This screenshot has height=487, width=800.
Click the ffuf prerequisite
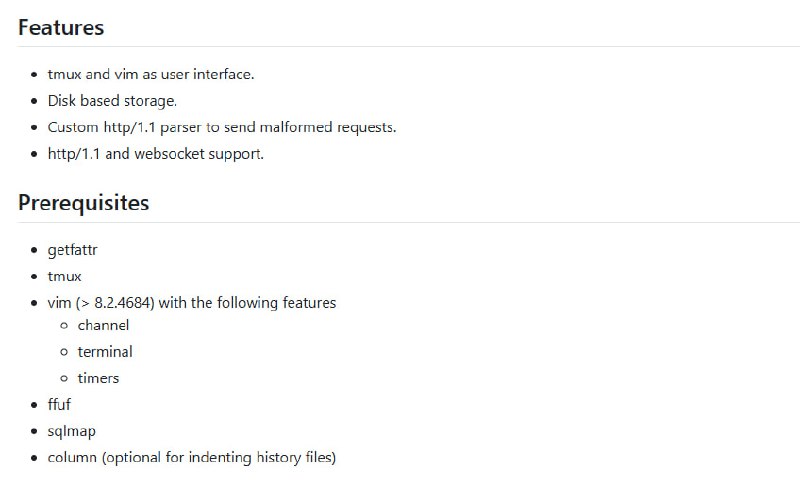[59, 405]
